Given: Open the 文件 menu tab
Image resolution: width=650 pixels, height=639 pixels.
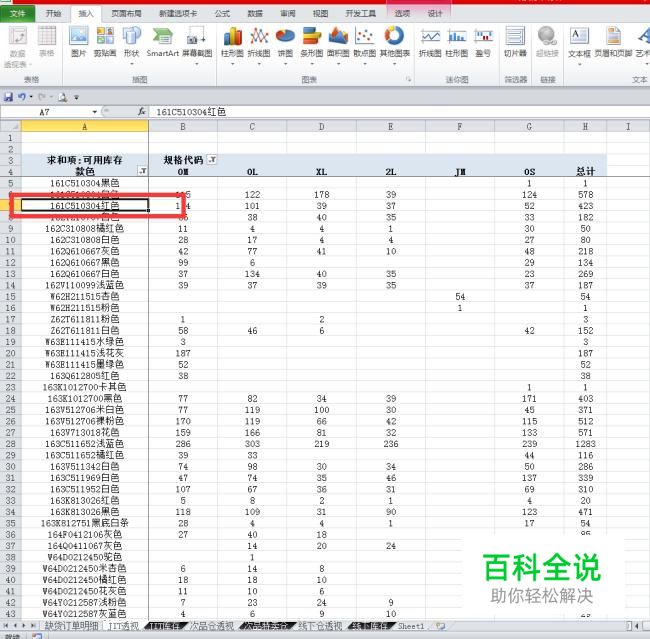Looking at the screenshot, I should click(x=18, y=14).
